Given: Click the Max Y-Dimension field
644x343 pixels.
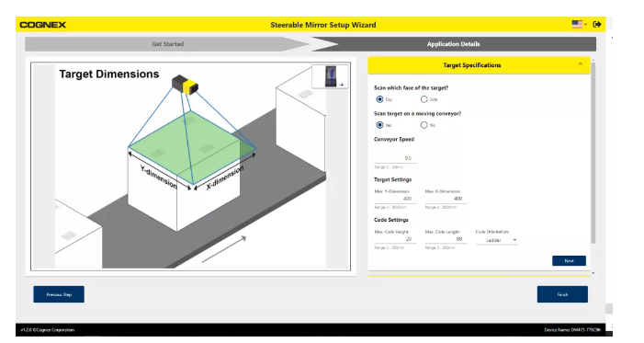Looking at the screenshot, I should coord(395,199).
